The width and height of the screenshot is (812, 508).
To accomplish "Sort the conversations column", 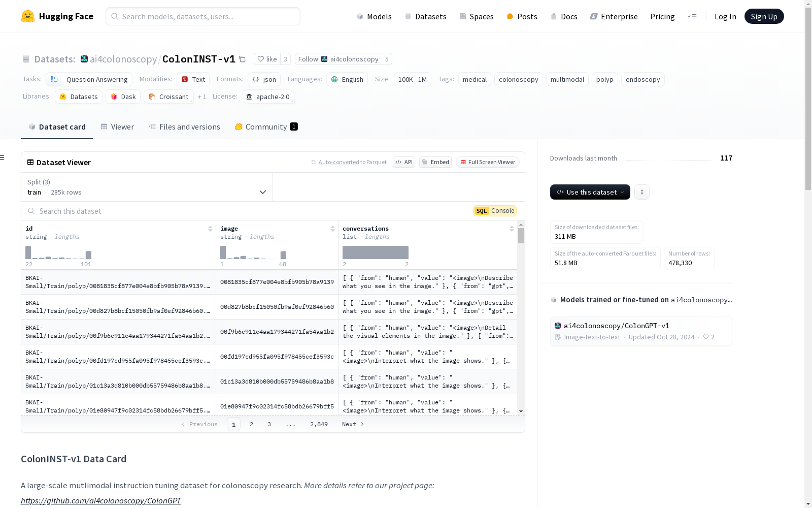I will [512, 229].
